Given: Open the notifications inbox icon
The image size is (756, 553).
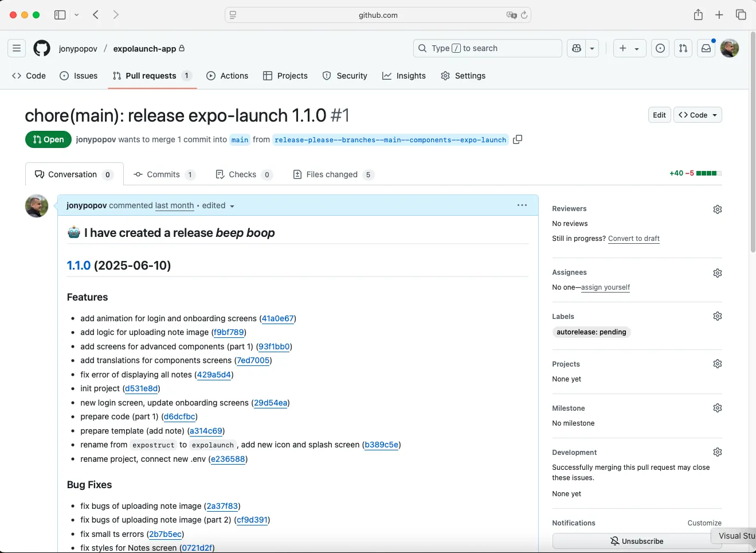Looking at the screenshot, I should click(x=706, y=48).
